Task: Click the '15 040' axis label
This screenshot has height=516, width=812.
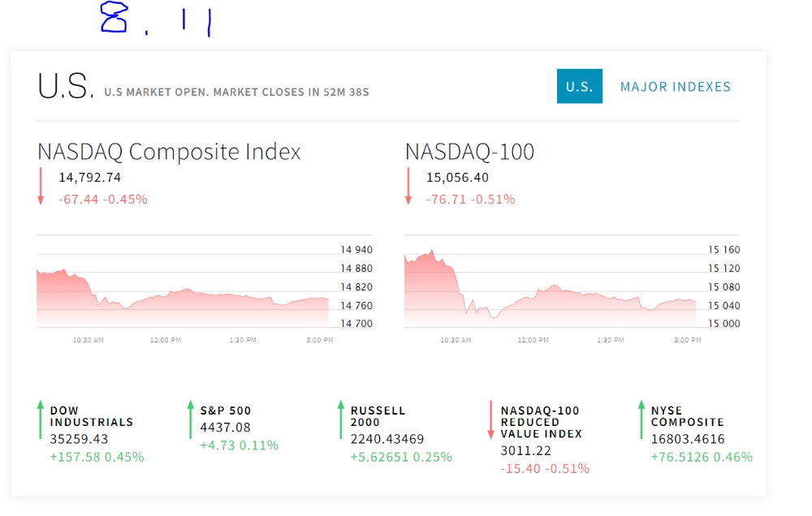Action: click(x=724, y=306)
